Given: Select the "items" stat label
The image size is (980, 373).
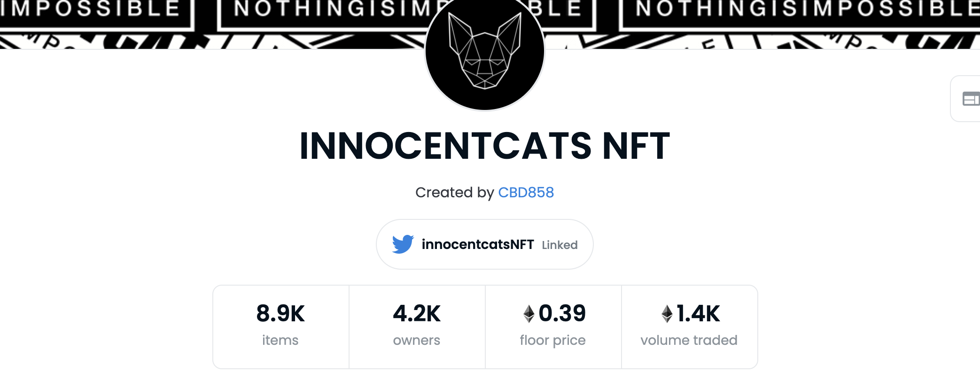Looking at the screenshot, I should (280, 340).
